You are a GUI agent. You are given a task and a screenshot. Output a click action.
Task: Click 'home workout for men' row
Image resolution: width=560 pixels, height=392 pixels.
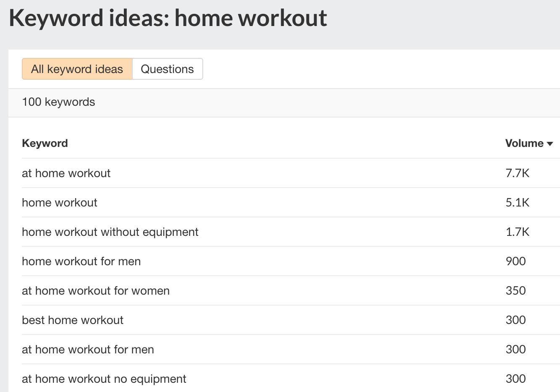pos(81,261)
